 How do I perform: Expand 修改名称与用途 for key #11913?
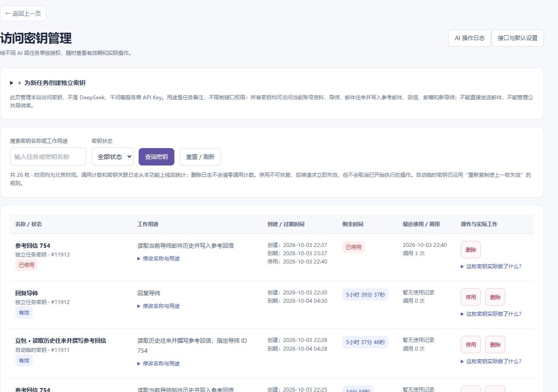[159, 259]
